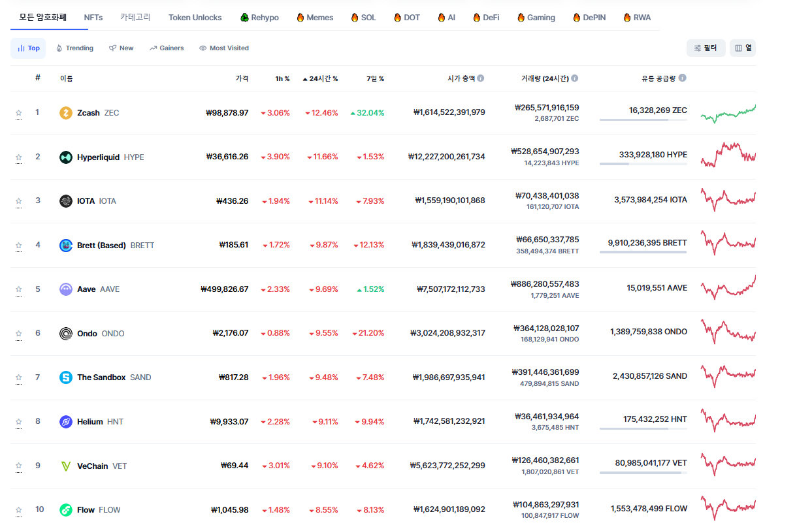Click the Ondo coin logo icon

point(66,334)
